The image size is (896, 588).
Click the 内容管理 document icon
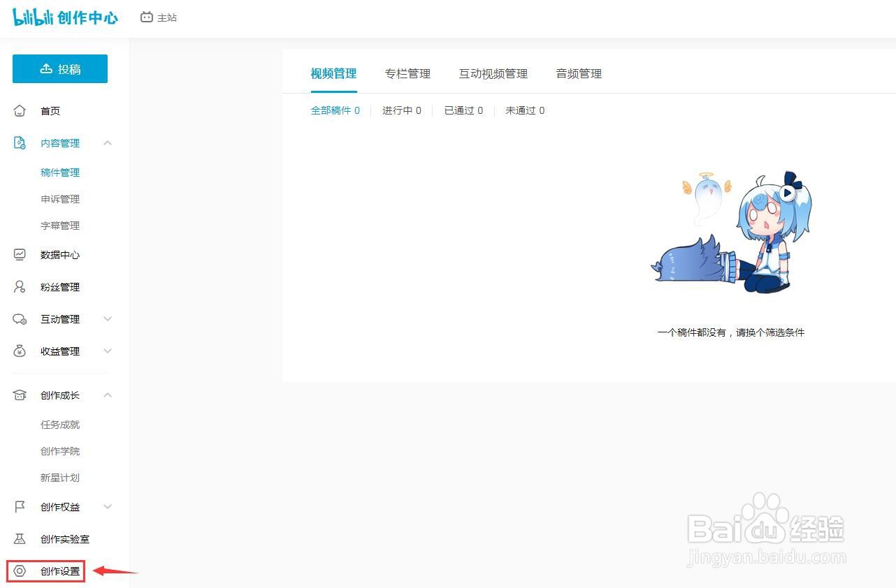pyautogui.click(x=20, y=143)
